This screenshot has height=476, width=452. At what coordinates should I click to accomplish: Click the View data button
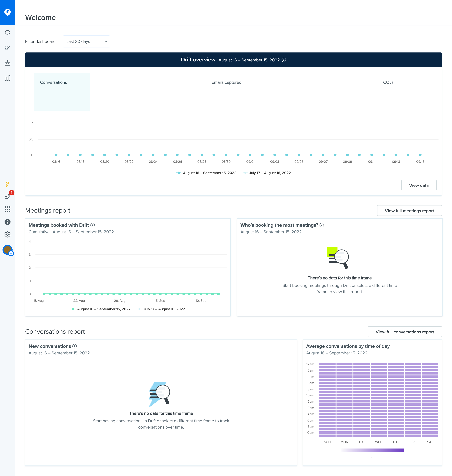point(419,185)
